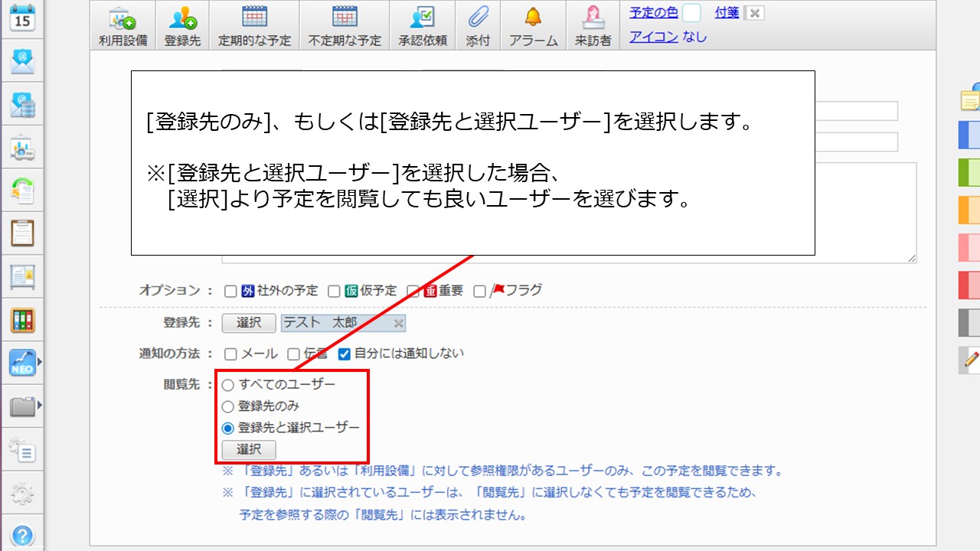Click the help question mark icon
980x551 pixels.
(22, 534)
